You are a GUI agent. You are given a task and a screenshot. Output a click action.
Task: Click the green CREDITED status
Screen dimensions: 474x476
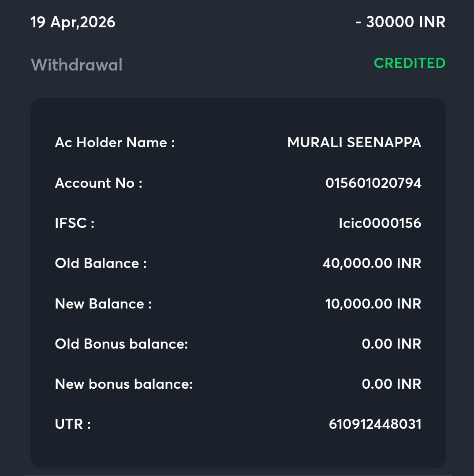point(410,63)
